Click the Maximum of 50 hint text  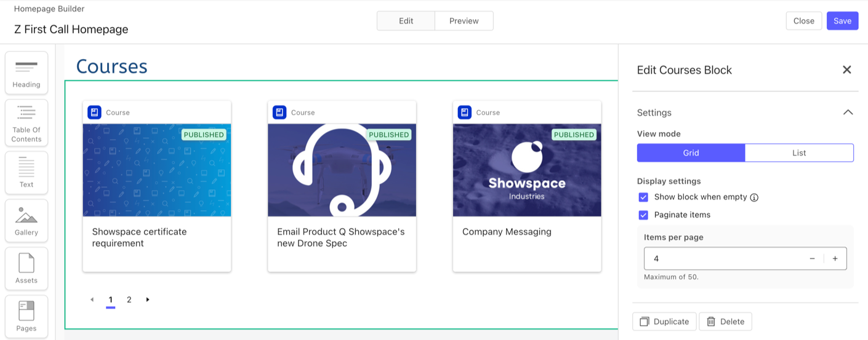pyautogui.click(x=671, y=277)
